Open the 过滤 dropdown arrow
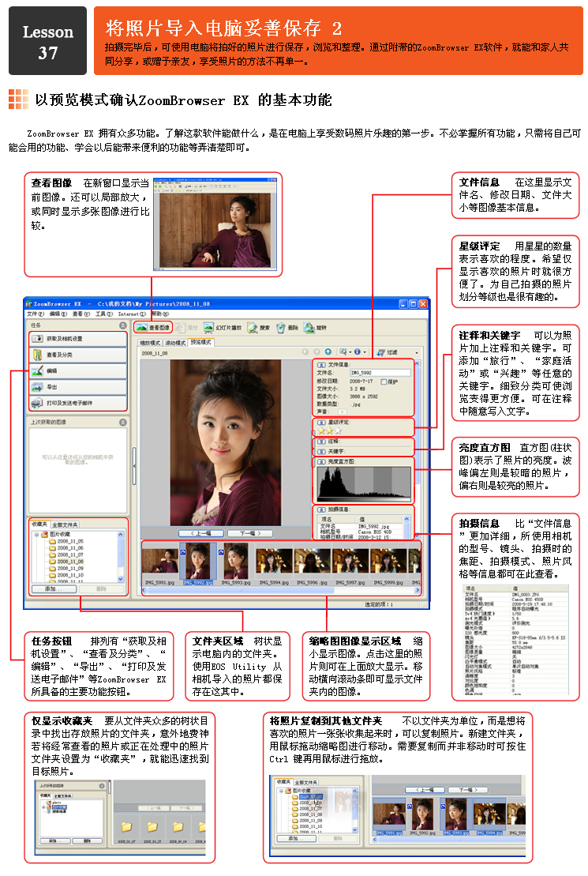 point(417,352)
